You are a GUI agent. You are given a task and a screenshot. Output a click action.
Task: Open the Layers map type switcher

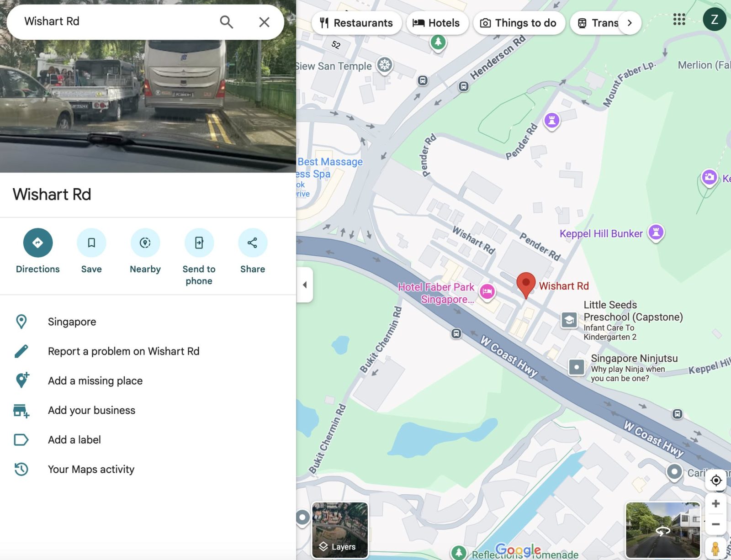coord(340,530)
